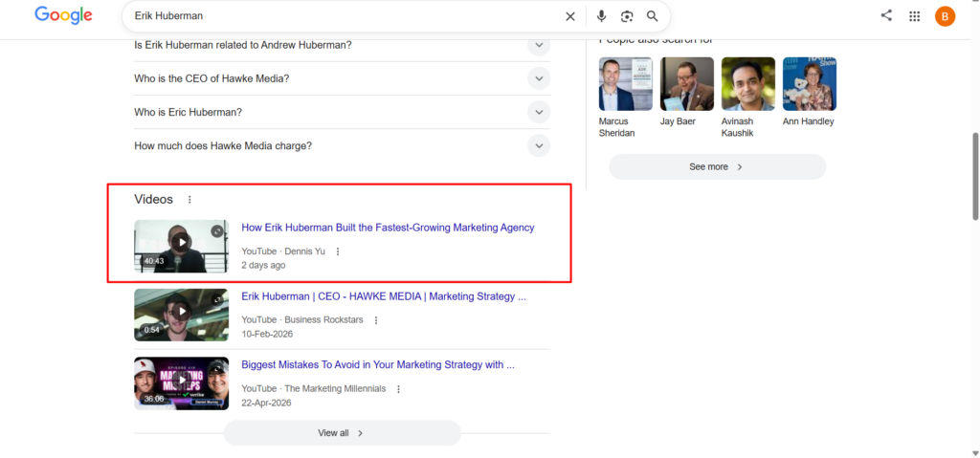Open more options for Dennis Yu video
Screen dimensions: 980x458
pos(338,251)
